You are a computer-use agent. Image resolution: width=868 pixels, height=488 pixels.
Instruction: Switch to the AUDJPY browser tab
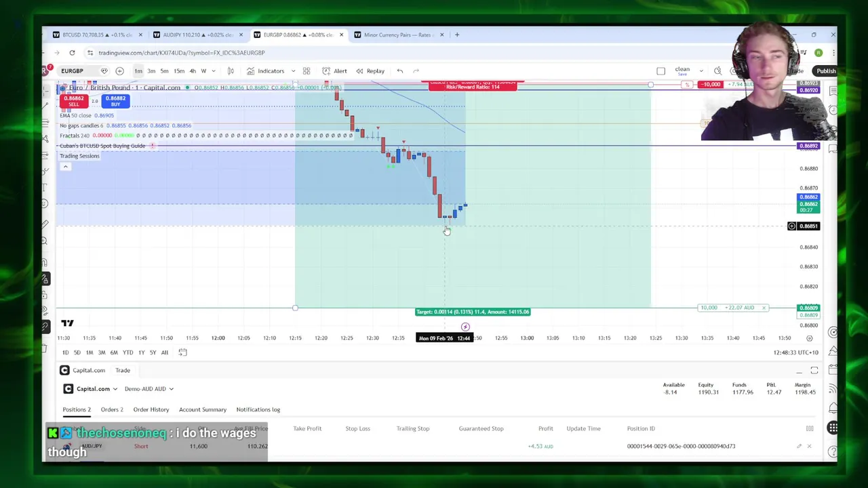point(197,35)
